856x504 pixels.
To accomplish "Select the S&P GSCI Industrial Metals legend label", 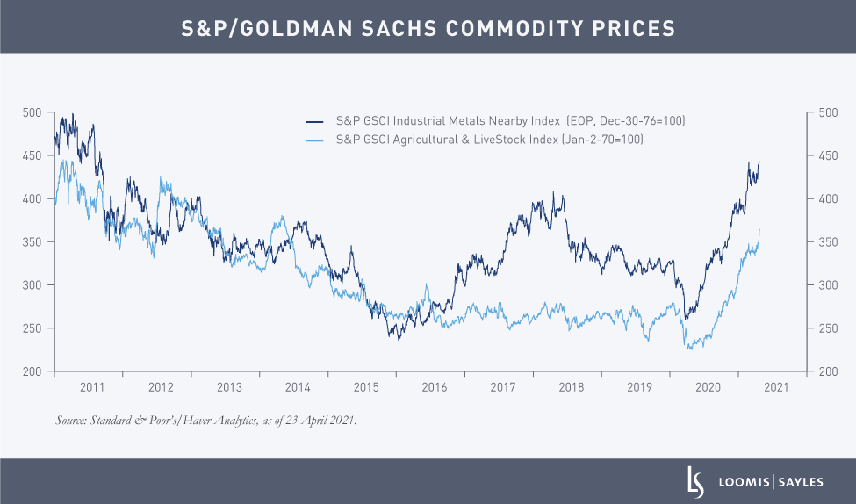I will [x=507, y=121].
